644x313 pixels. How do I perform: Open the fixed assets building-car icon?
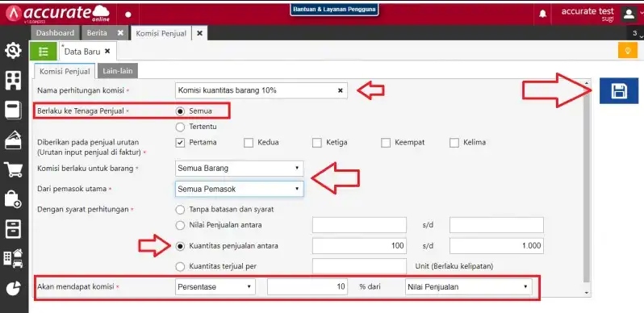(13, 258)
